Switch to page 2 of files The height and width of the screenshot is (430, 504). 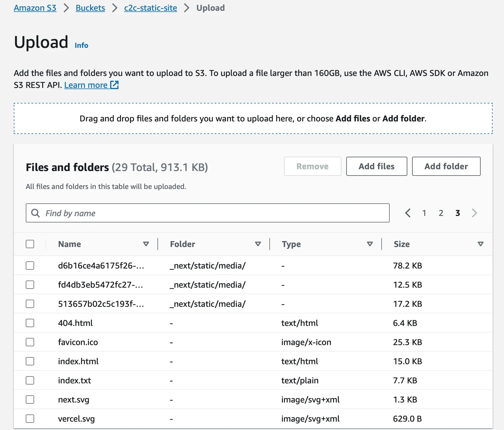441,213
